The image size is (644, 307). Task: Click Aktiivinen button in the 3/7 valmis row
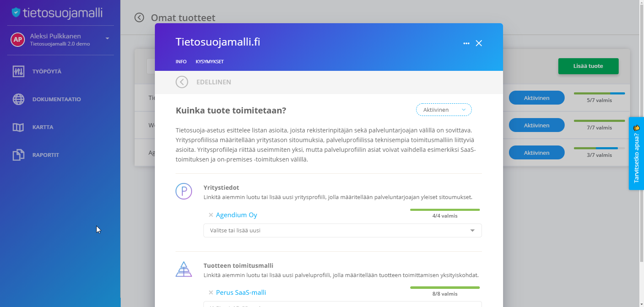537,153
